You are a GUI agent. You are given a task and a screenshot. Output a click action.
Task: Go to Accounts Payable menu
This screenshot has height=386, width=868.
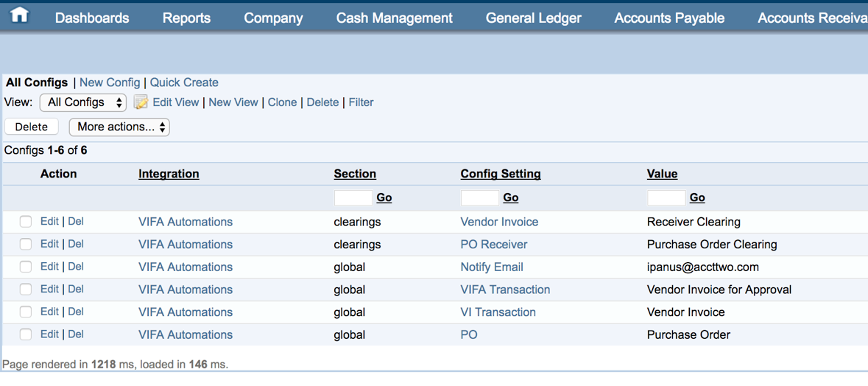(669, 18)
